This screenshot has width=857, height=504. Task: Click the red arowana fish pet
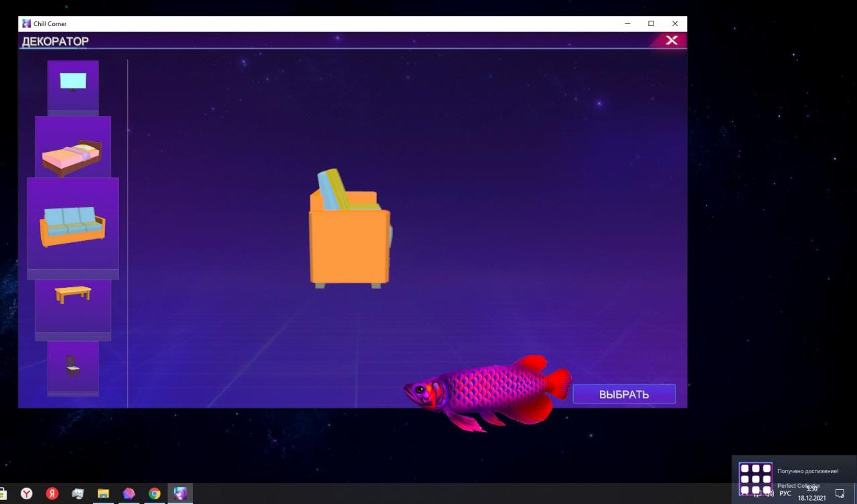487,393
